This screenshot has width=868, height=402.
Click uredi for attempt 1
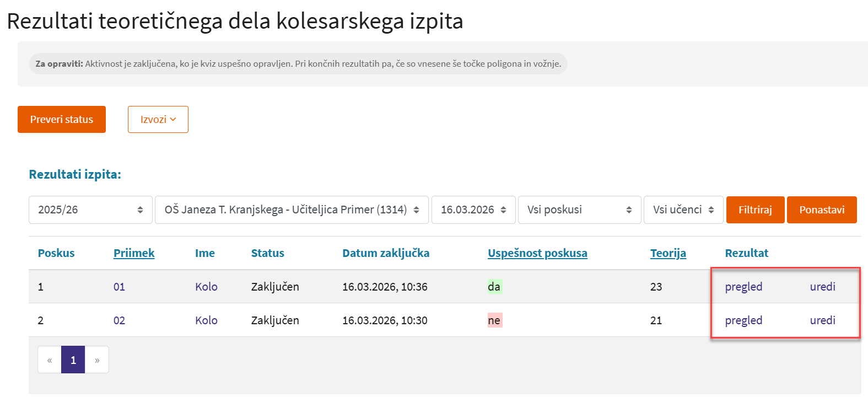(x=822, y=287)
